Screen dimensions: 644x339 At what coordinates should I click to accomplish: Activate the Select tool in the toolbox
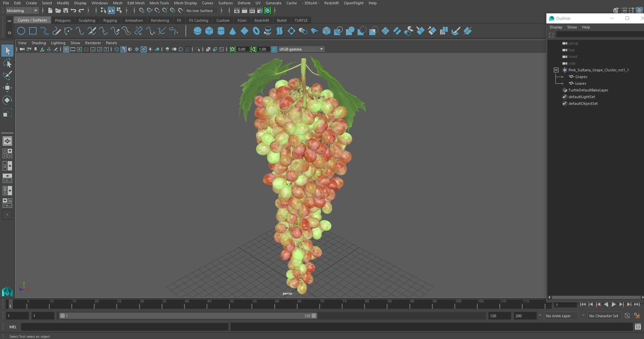(x=7, y=51)
